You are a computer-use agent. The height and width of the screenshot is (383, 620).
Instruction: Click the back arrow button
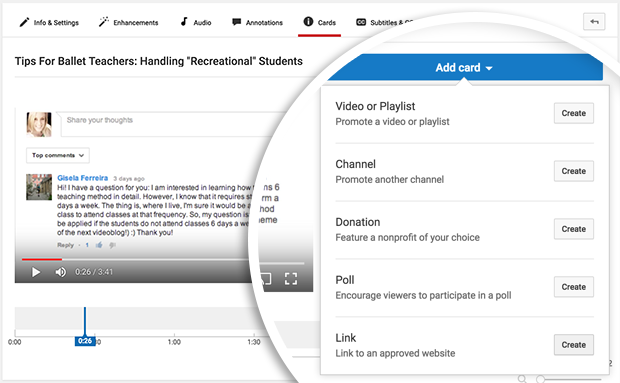(x=594, y=22)
